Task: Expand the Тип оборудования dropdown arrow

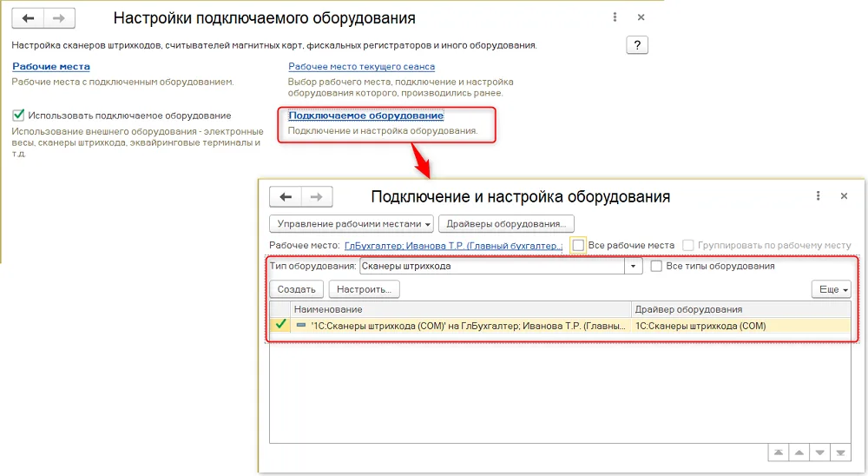Action: click(634, 266)
